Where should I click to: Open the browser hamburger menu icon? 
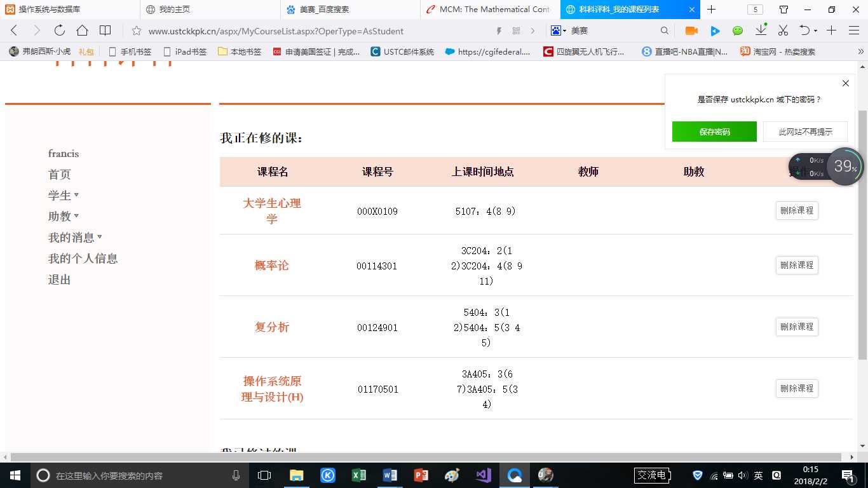(854, 30)
